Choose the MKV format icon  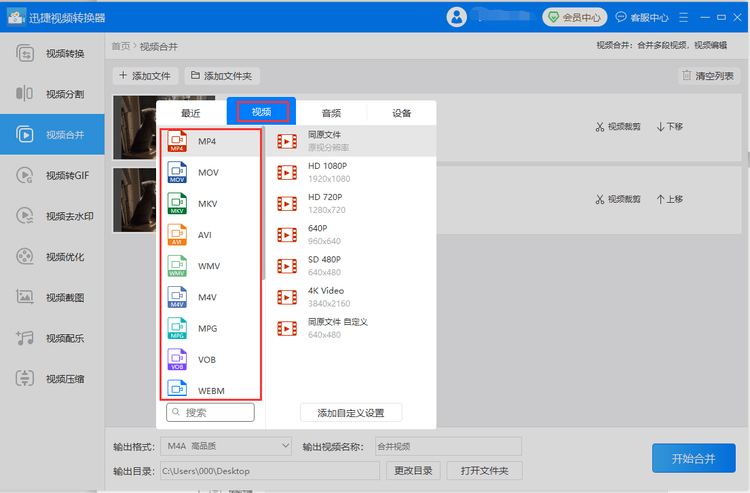[x=177, y=204]
